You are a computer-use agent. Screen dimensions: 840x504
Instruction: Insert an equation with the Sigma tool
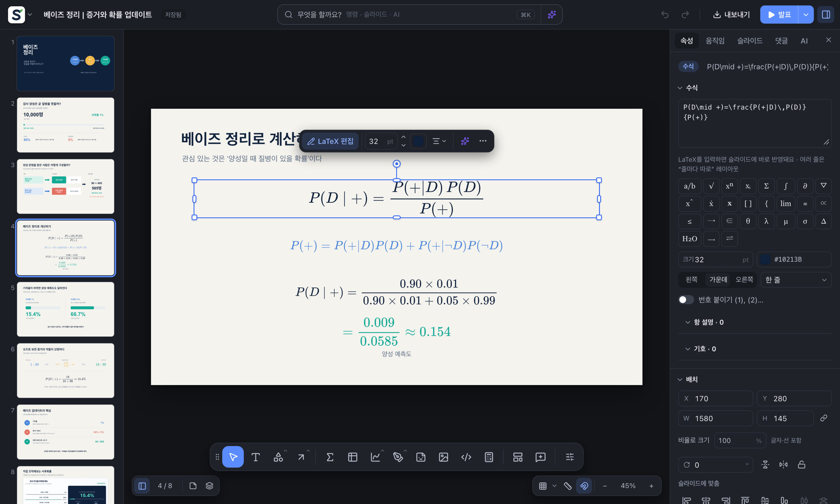point(330,457)
